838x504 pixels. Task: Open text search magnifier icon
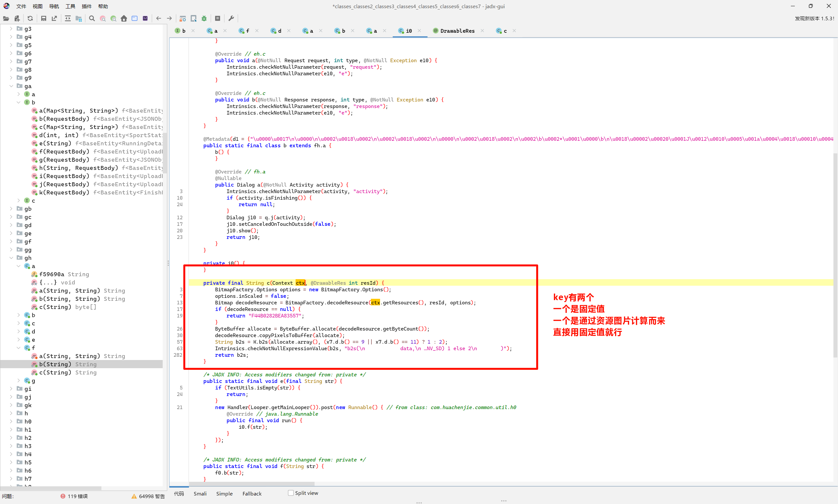tap(92, 18)
